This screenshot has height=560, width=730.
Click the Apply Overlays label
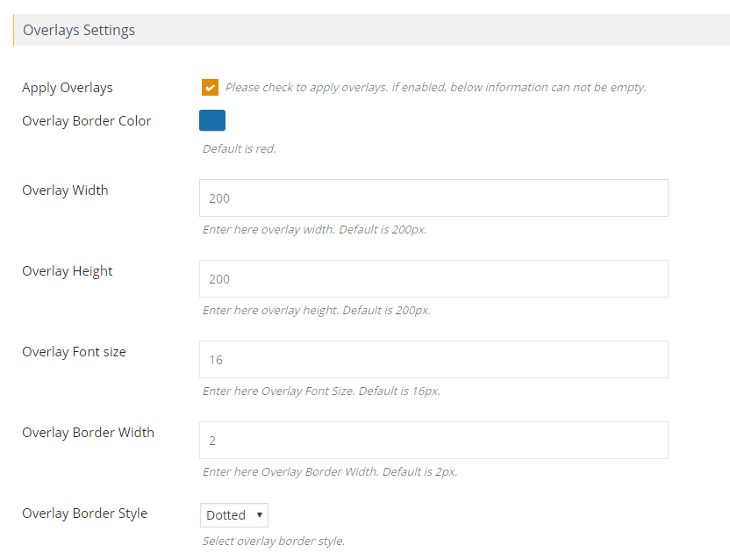pyautogui.click(x=68, y=88)
